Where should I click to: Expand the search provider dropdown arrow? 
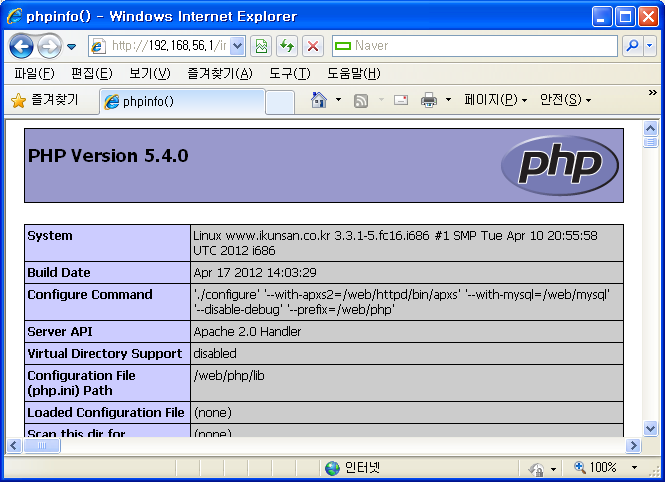pyautogui.click(x=649, y=46)
